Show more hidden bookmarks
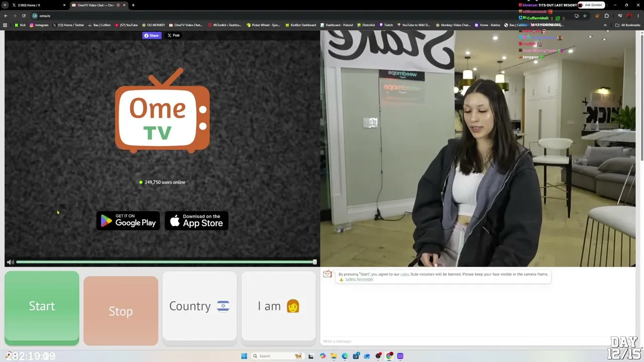This screenshot has width=644, height=362. [x=605, y=25]
